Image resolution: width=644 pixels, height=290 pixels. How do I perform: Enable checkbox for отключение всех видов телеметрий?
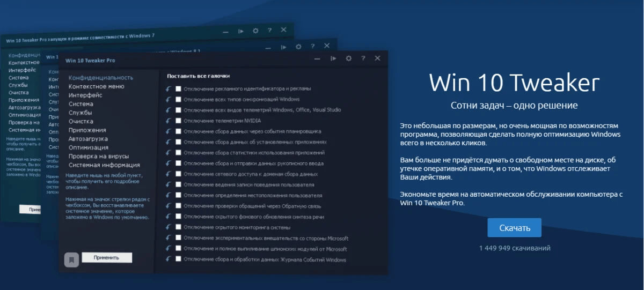pyautogui.click(x=179, y=110)
